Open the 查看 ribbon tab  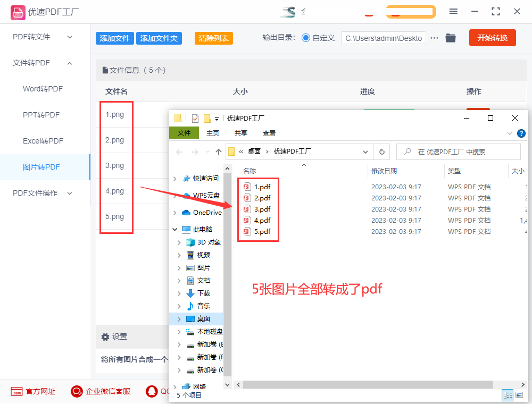click(x=269, y=133)
